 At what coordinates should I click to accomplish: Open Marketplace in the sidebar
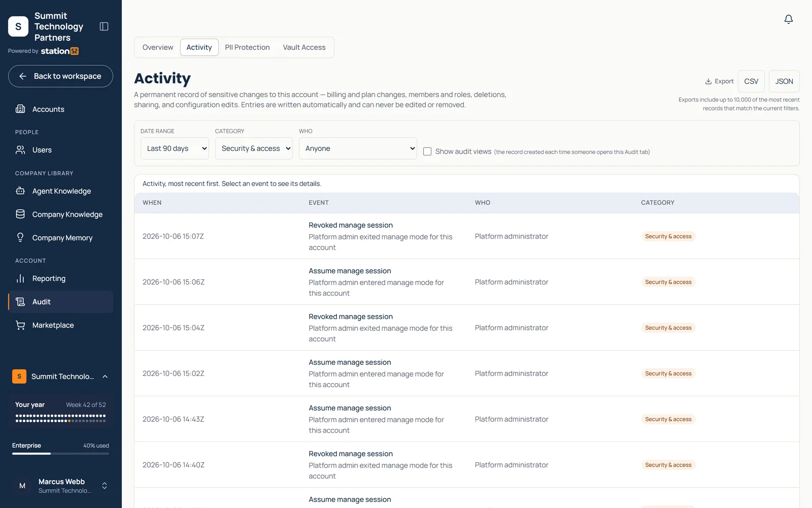[x=60, y=325]
